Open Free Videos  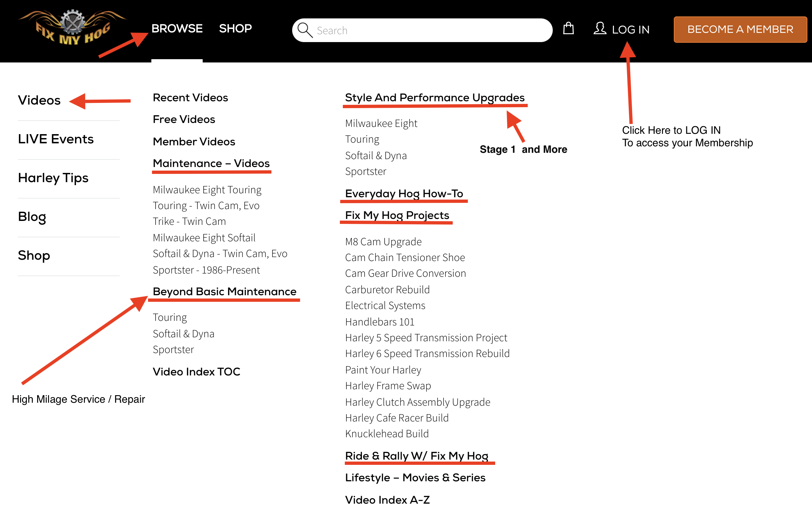coord(184,119)
